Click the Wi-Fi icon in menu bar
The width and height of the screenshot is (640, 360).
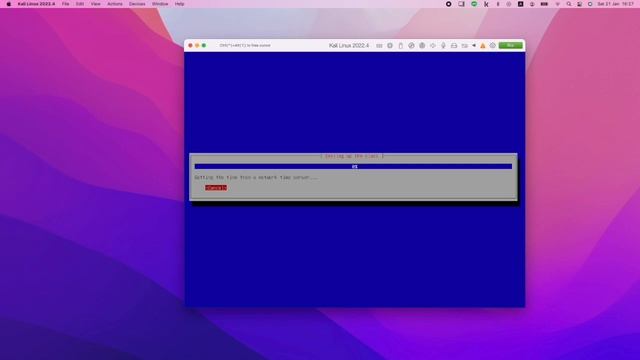(x=558, y=4)
